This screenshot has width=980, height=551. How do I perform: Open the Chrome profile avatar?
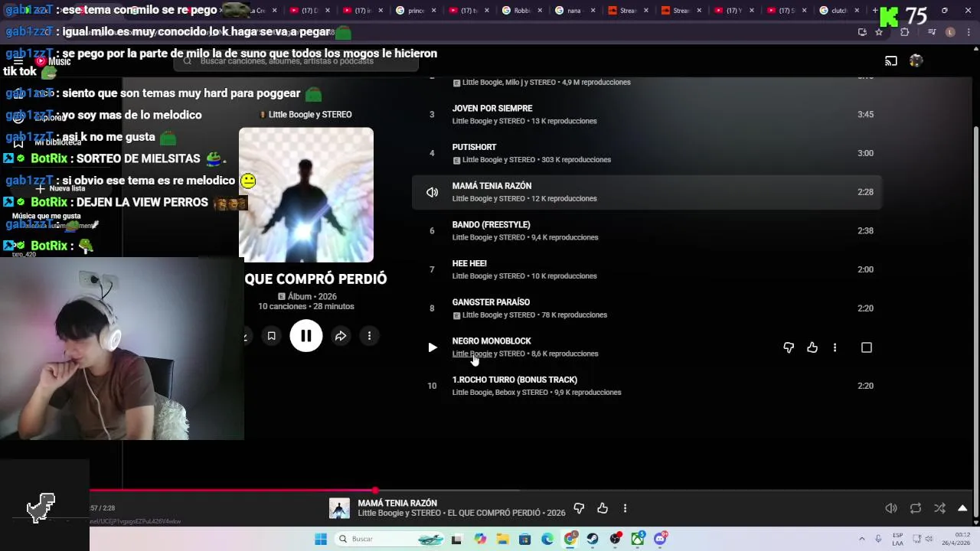(x=950, y=32)
